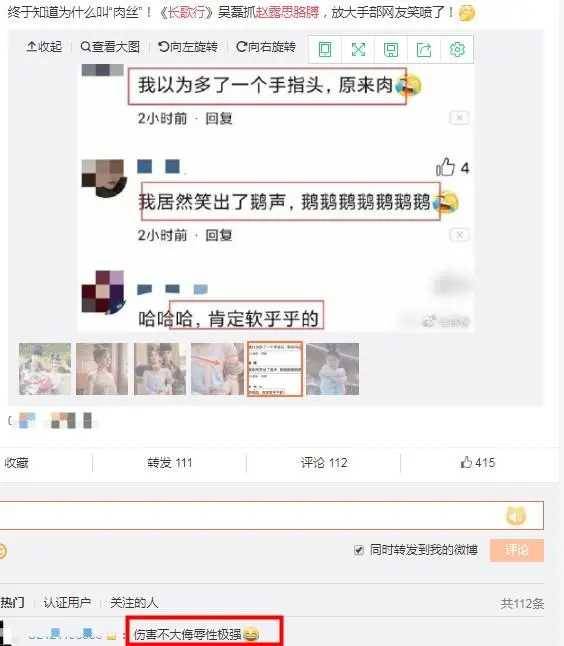Switch to 关注的人 comments tab
Image resolution: width=564 pixels, height=646 pixels.
click(x=134, y=603)
